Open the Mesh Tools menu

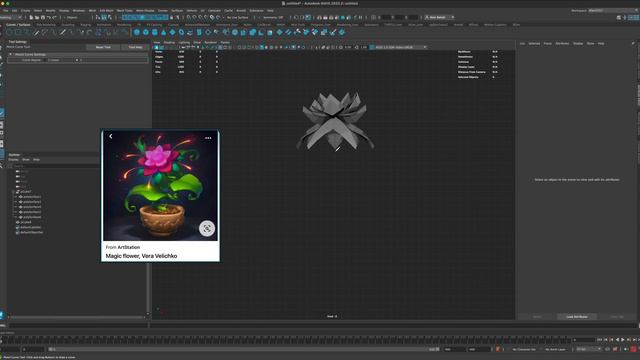click(124, 11)
